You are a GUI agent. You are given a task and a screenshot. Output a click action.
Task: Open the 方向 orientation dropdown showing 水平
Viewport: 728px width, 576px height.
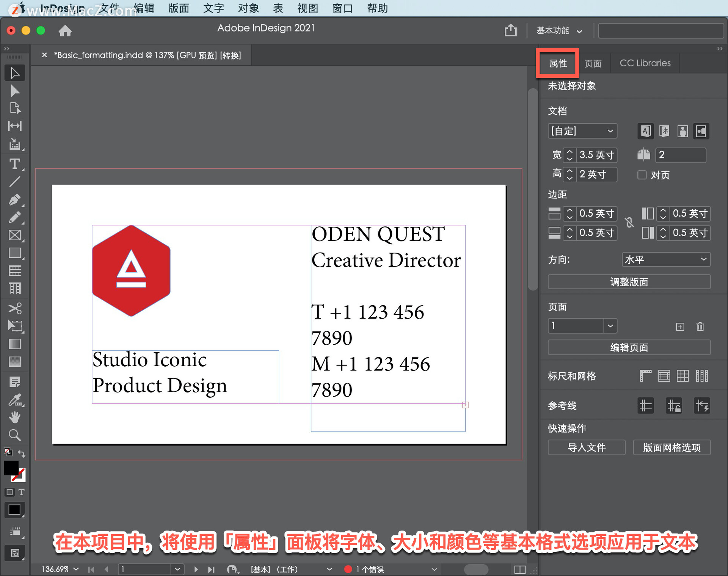[x=666, y=259]
